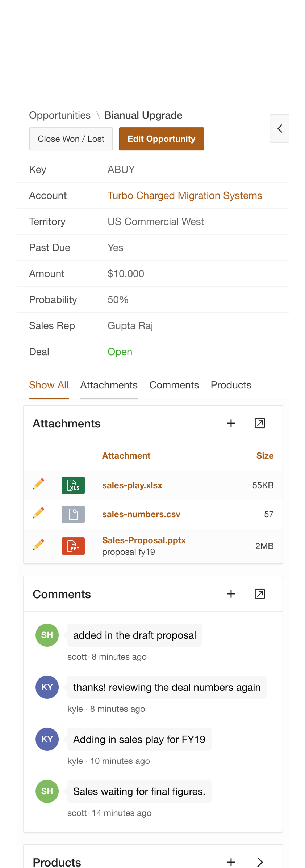Select the Products tab
The width and height of the screenshot is (305, 868).
[231, 385]
